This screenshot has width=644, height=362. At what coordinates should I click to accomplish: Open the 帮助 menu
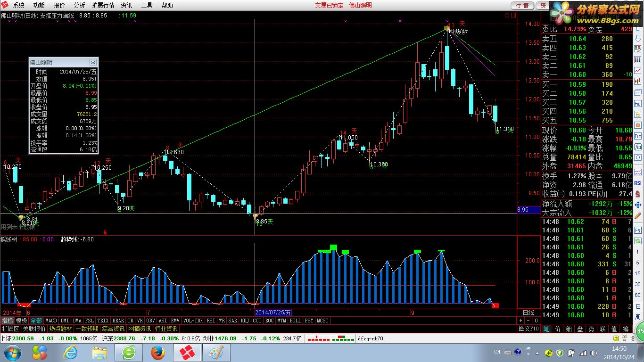pyautogui.click(x=167, y=6)
